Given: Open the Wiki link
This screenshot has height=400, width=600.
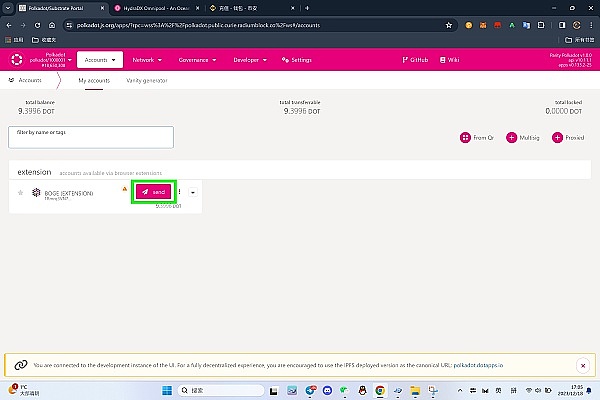Looking at the screenshot, I should (449, 60).
